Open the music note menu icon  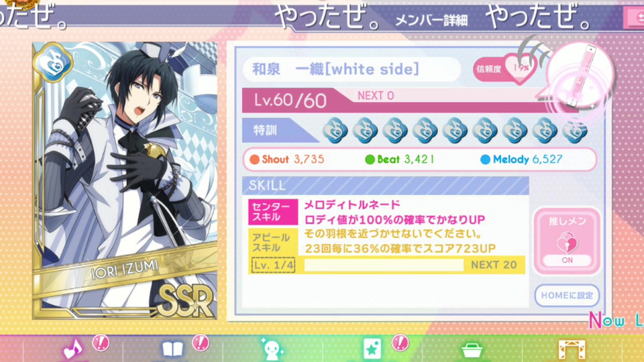point(73,350)
